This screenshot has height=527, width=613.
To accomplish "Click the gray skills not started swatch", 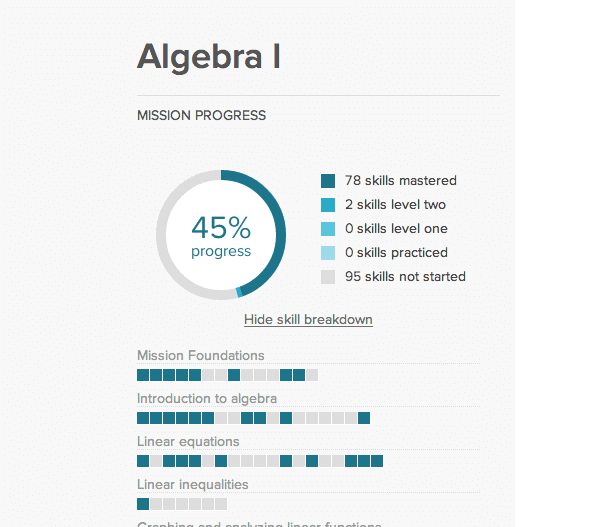I will coord(328,277).
